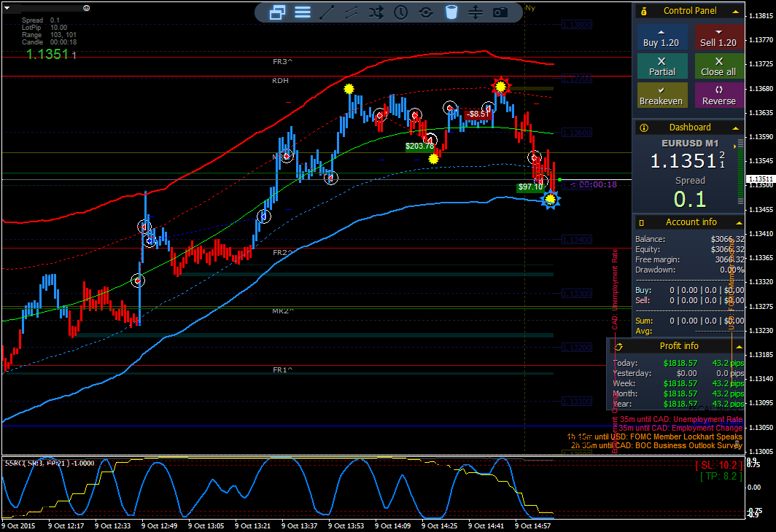Select the parallel lines channel tool
This screenshot has height=532, width=776.
tap(352, 12)
